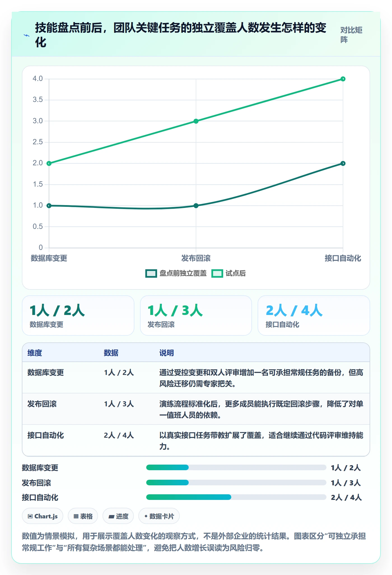Select the 接口自动化 cell in the table
This screenshot has width=392, height=575.
(x=46, y=435)
